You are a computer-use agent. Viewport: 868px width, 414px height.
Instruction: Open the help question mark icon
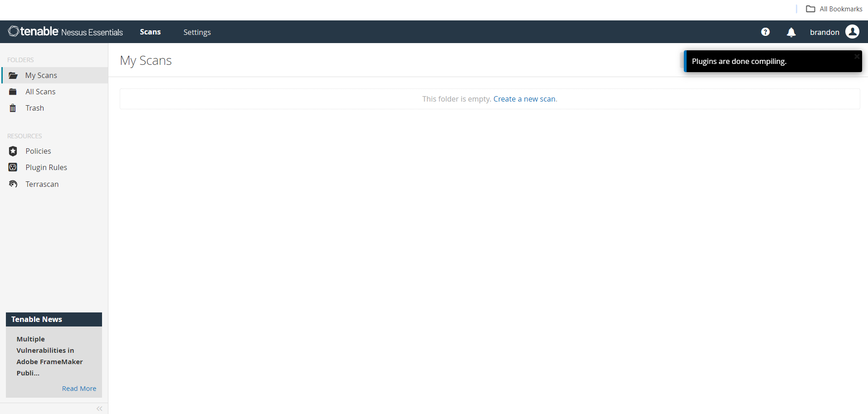(765, 32)
